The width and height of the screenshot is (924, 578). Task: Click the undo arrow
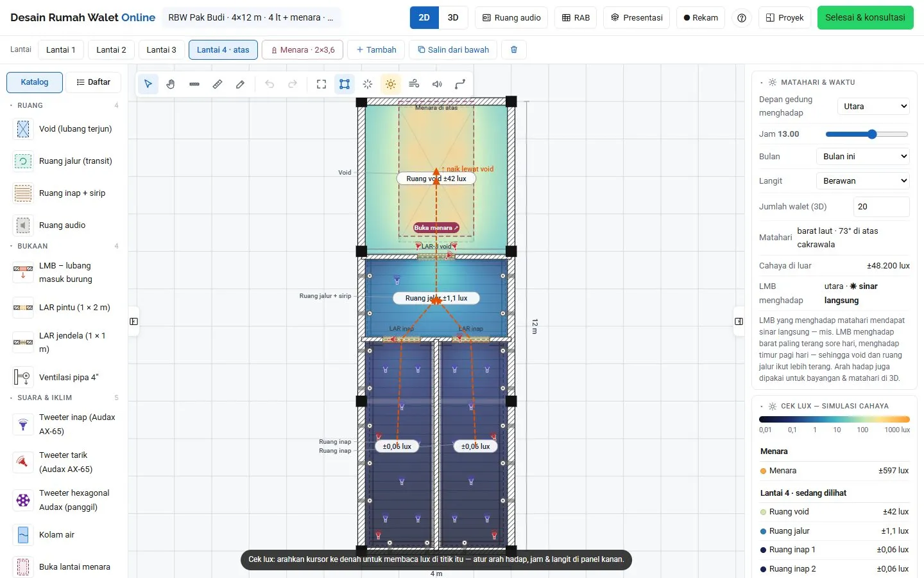point(269,84)
